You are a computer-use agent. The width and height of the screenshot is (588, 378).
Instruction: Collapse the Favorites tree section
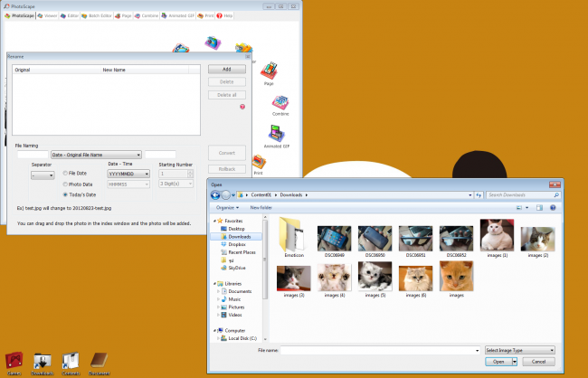(x=214, y=221)
